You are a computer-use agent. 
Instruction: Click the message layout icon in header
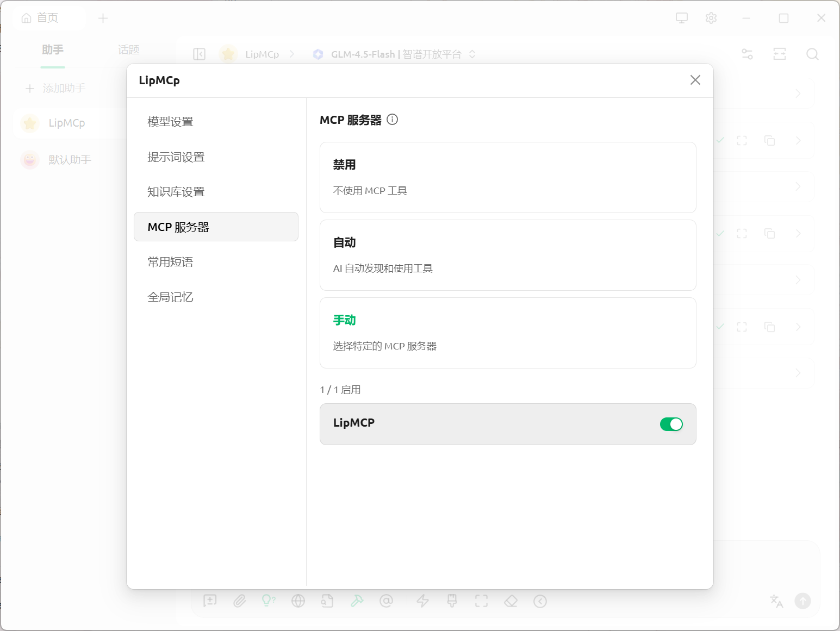point(780,54)
